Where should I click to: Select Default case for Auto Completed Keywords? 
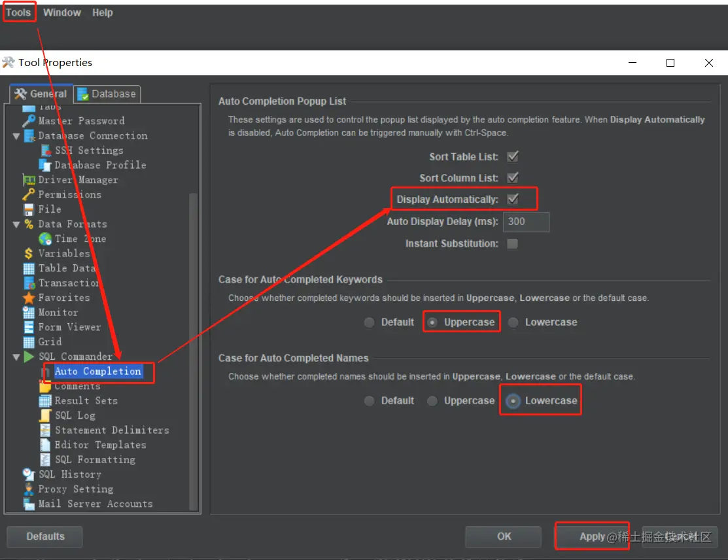[x=369, y=322]
